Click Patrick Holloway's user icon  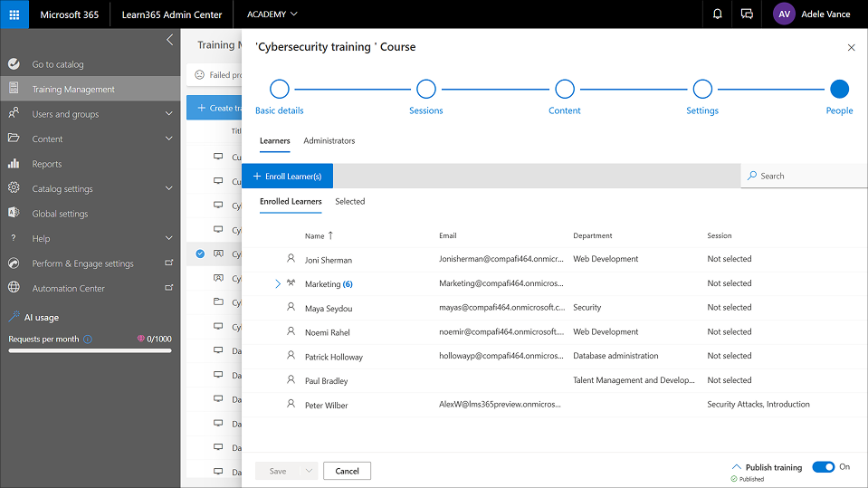[291, 356]
